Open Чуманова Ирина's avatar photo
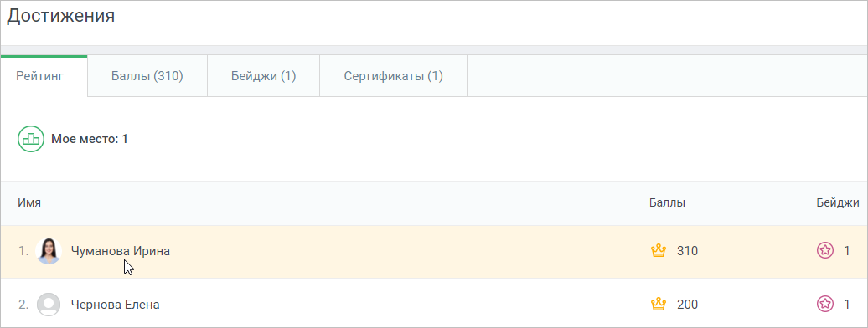 48,251
